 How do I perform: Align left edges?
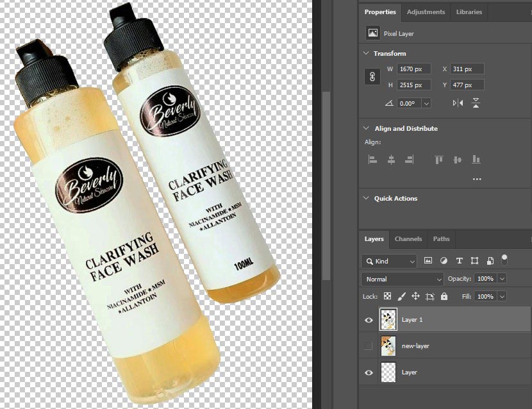[372, 160]
